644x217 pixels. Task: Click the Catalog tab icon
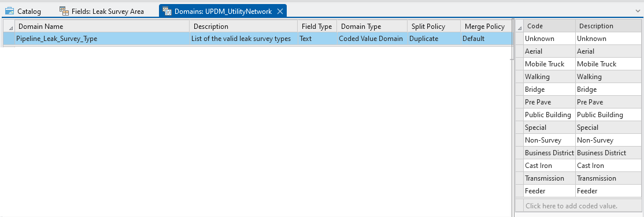[9, 11]
